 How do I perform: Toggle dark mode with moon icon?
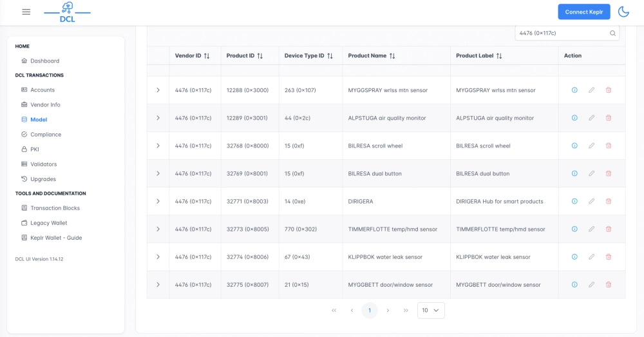tap(623, 12)
